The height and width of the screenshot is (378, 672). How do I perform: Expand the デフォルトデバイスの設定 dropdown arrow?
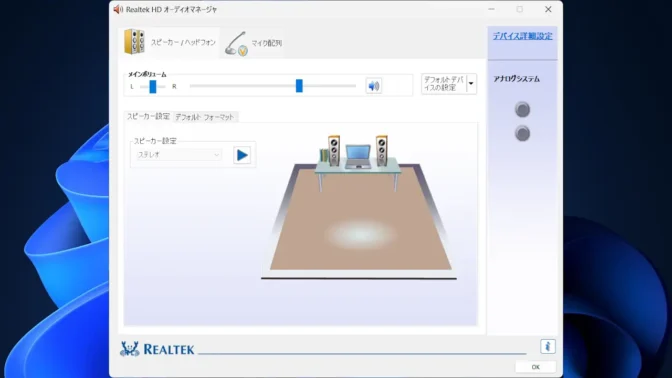tap(471, 84)
